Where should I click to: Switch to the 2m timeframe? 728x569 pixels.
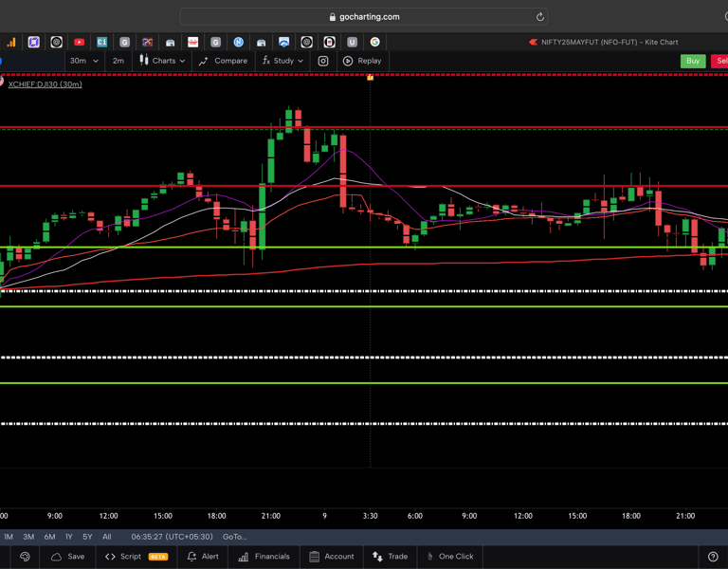tap(118, 61)
